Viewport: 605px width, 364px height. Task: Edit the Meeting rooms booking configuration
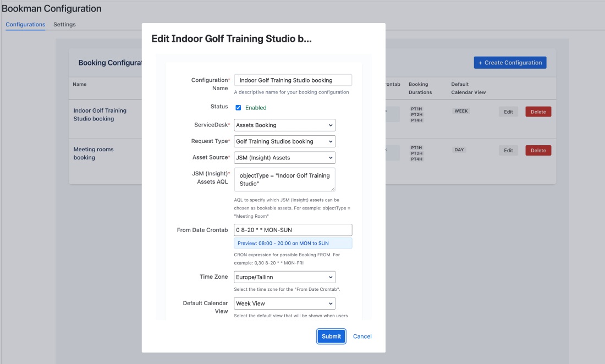[x=508, y=150]
